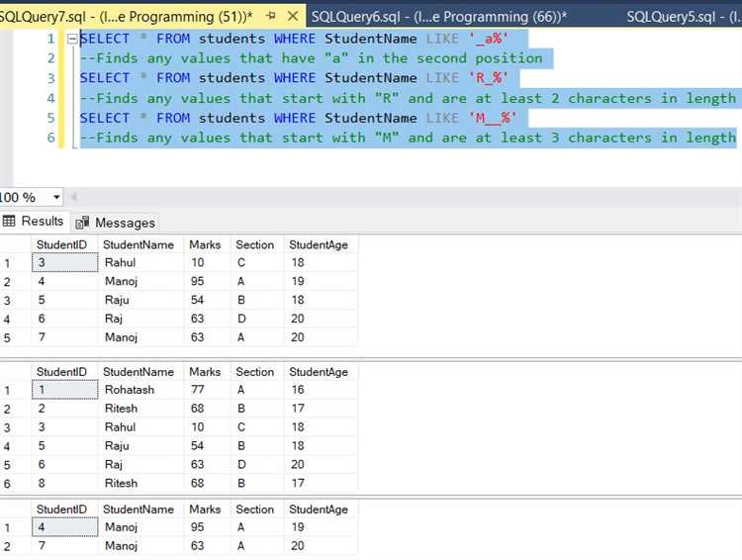The image size is (742, 560).
Task: Select the select-all corner cell of first grid
Action: click(x=15, y=244)
